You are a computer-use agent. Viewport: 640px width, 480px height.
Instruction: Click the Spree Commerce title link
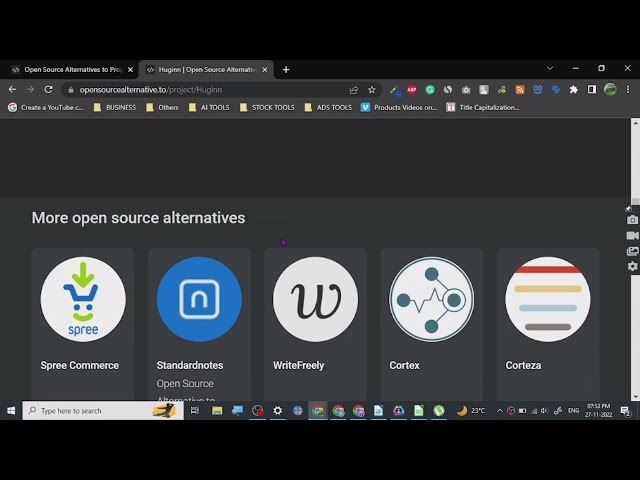(80, 365)
